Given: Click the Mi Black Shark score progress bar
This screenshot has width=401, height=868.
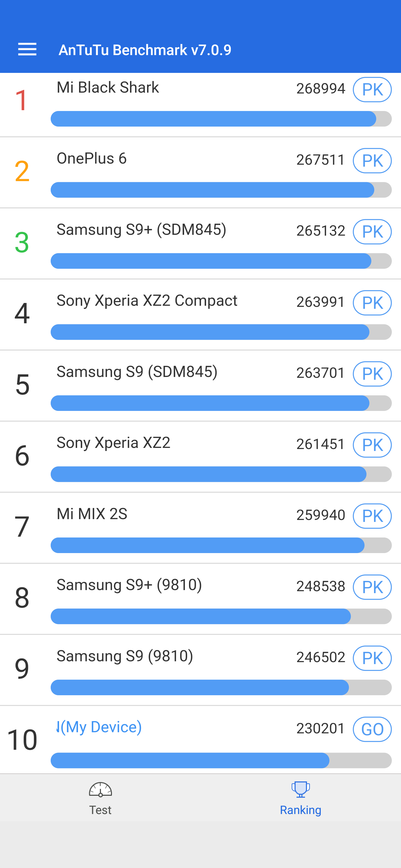Looking at the screenshot, I should 221,119.
